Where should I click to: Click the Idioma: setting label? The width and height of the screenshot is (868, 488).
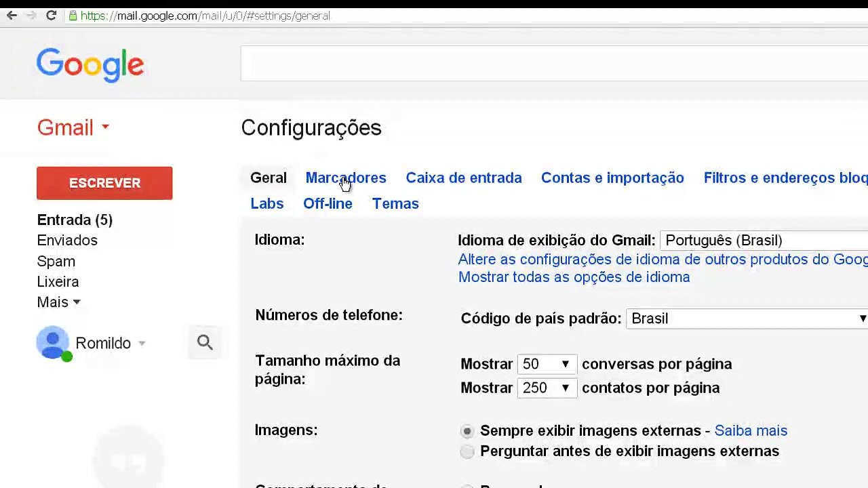coord(279,239)
